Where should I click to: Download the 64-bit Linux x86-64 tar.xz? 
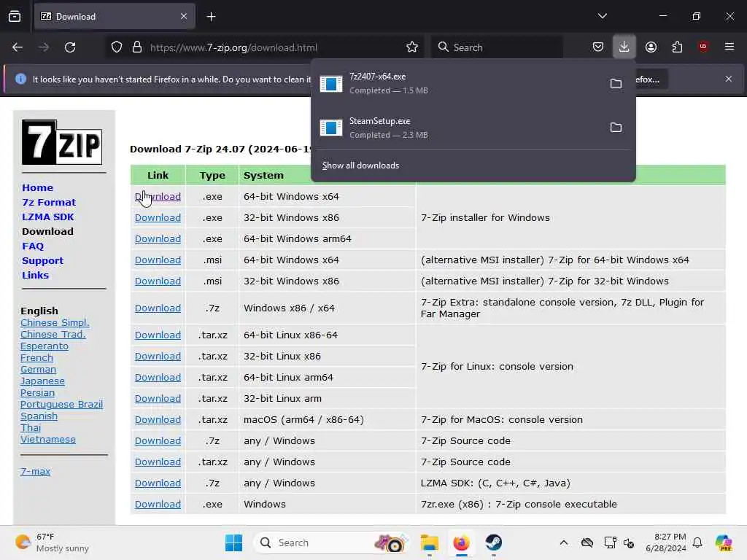pos(158,335)
